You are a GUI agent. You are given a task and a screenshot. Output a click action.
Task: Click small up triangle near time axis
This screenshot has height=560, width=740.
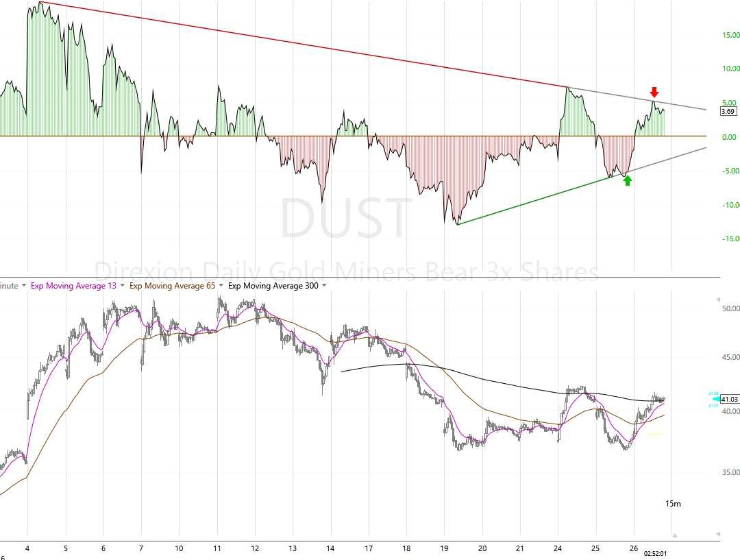coord(674,535)
